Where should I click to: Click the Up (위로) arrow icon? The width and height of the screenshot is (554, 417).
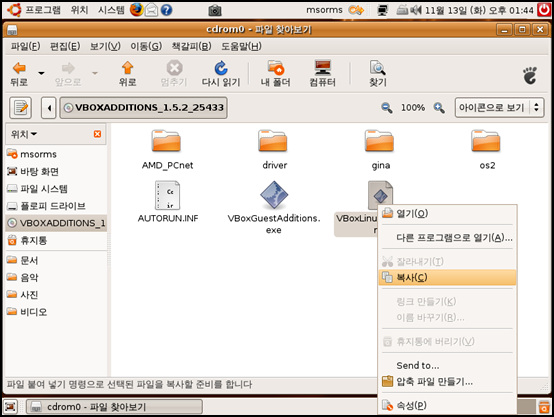(x=128, y=67)
